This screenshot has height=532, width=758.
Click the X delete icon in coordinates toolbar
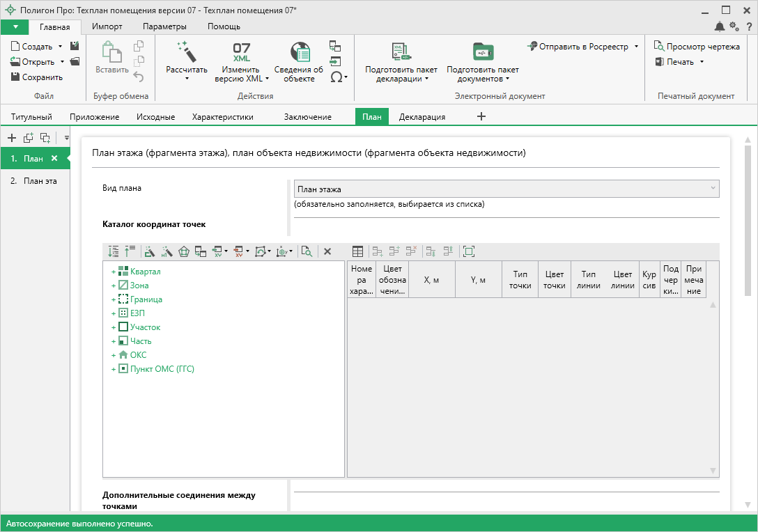(x=327, y=251)
